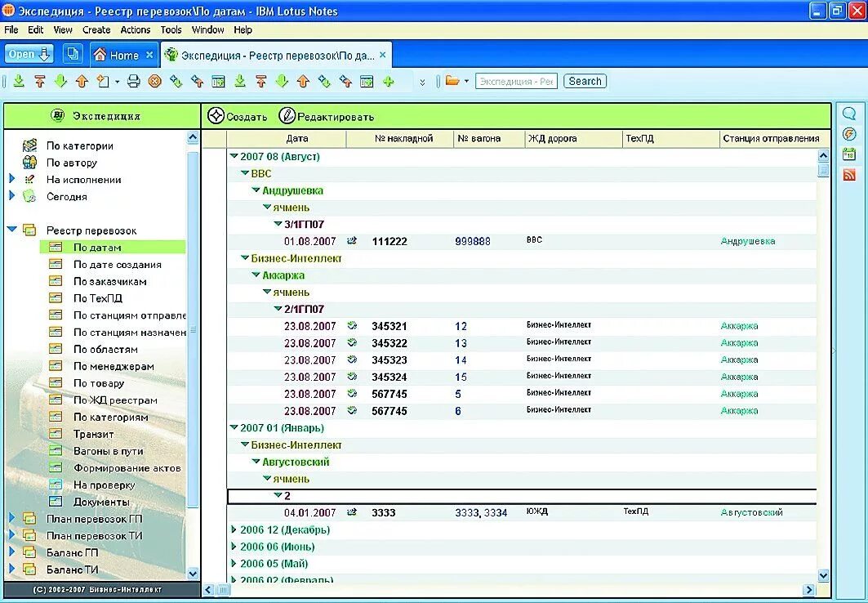Close the Экспедиция tab

pos(382,55)
